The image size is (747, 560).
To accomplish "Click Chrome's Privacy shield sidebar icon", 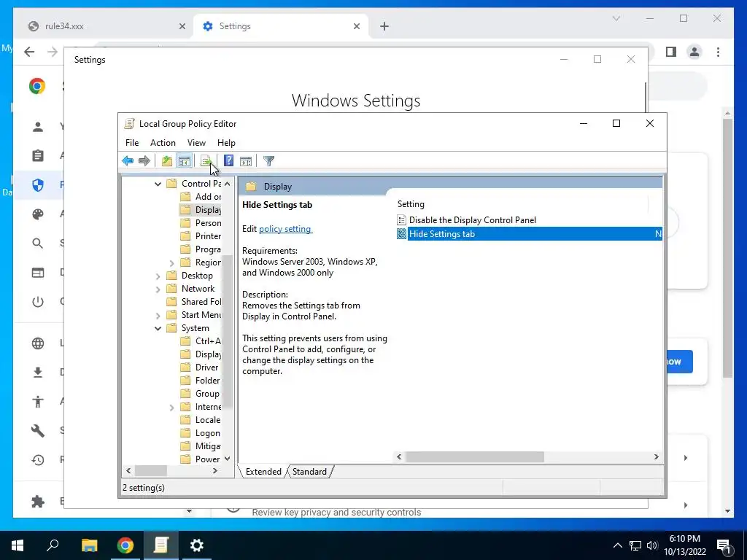I will pos(38,184).
